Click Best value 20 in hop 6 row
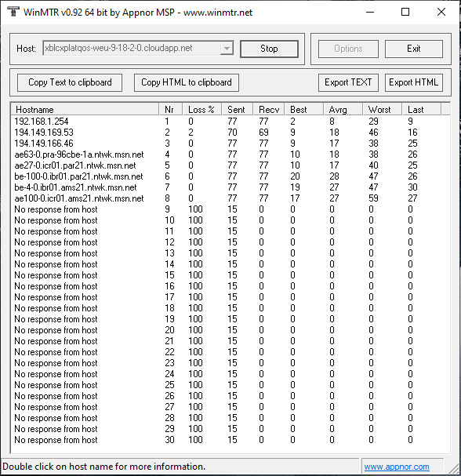Screen dimensions: 461x476 pyautogui.click(x=295, y=176)
